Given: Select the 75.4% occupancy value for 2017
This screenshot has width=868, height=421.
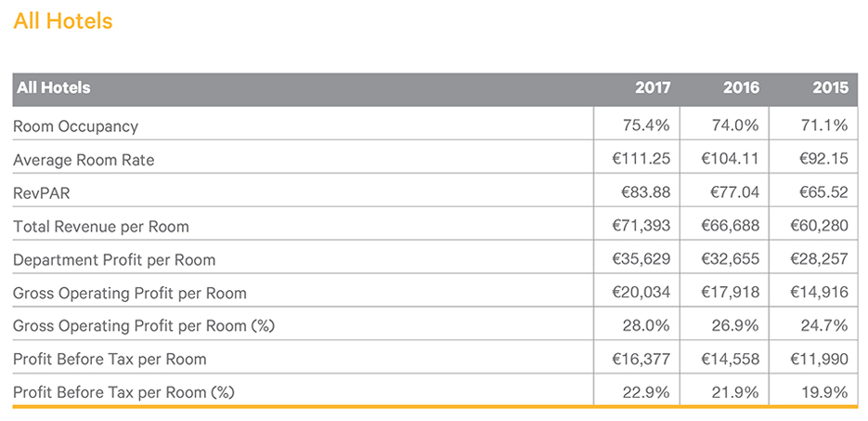Looking at the screenshot, I should point(645,125).
